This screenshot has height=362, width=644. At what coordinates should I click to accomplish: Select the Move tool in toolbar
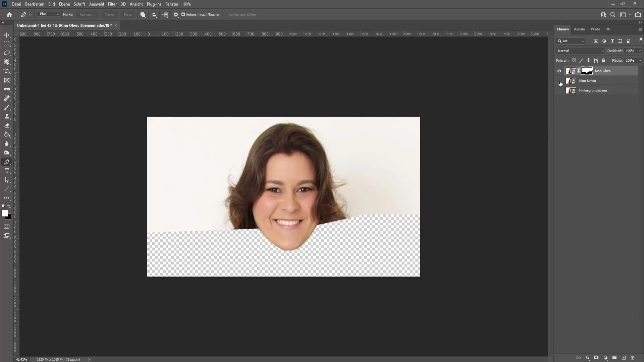click(7, 35)
